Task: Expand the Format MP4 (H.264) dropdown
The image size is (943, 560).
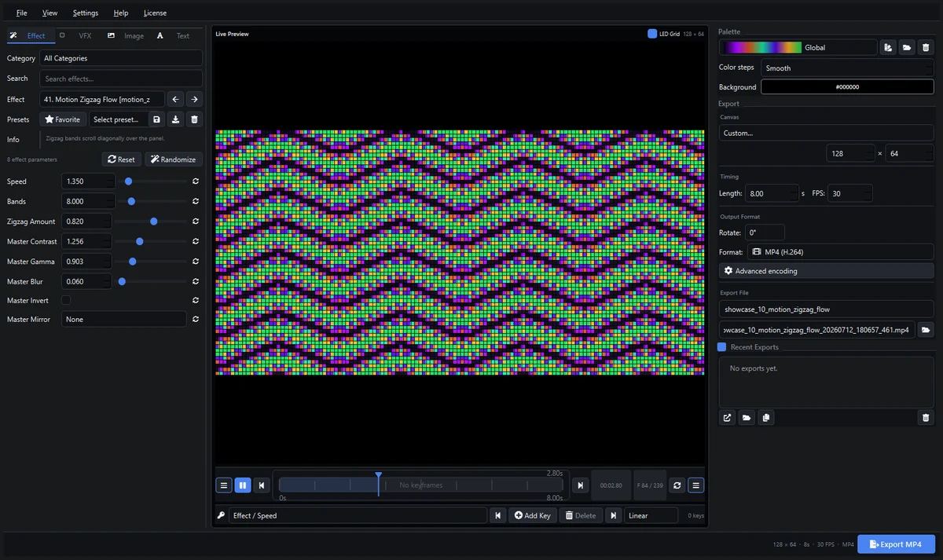Action: tap(826, 252)
